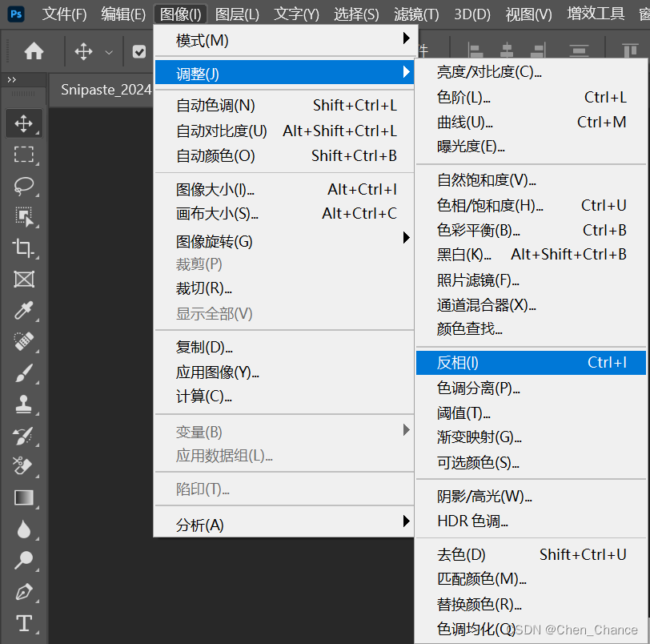Viewport: 650px width, 644px height.
Task: Click the align left edges icon
Action: click(475, 51)
